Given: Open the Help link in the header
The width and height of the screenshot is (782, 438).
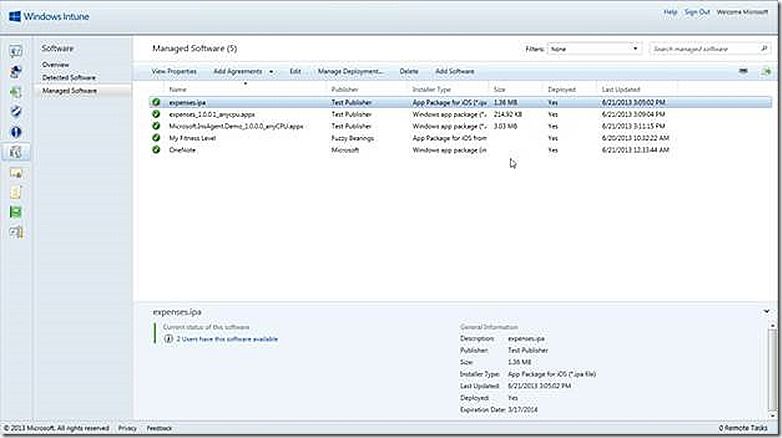Looking at the screenshot, I should (670, 12).
